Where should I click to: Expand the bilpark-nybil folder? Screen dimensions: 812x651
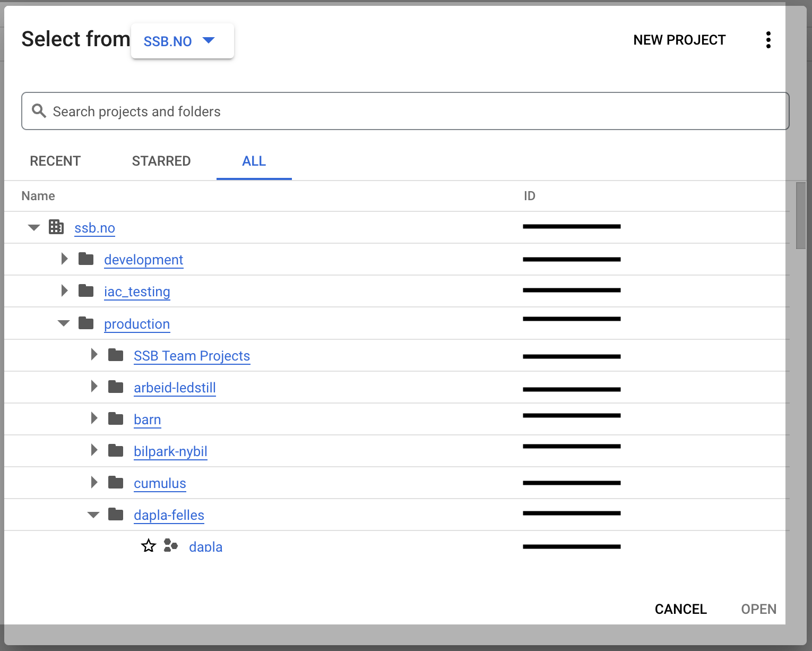coord(94,450)
